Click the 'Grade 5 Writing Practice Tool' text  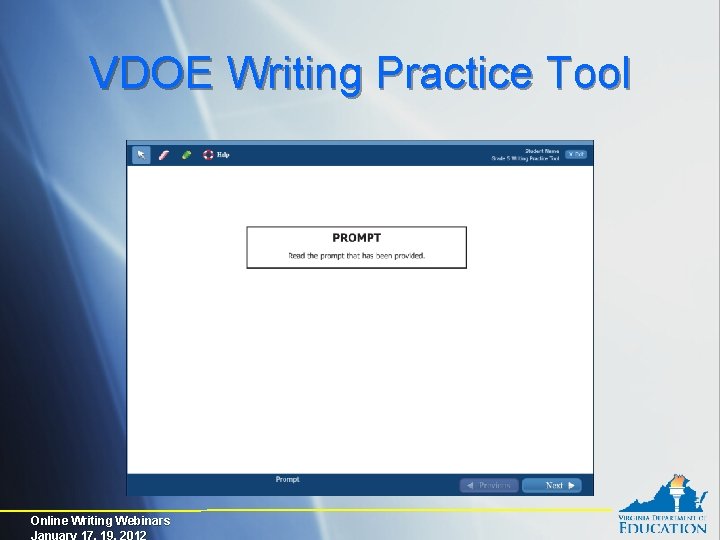(525, 158)
